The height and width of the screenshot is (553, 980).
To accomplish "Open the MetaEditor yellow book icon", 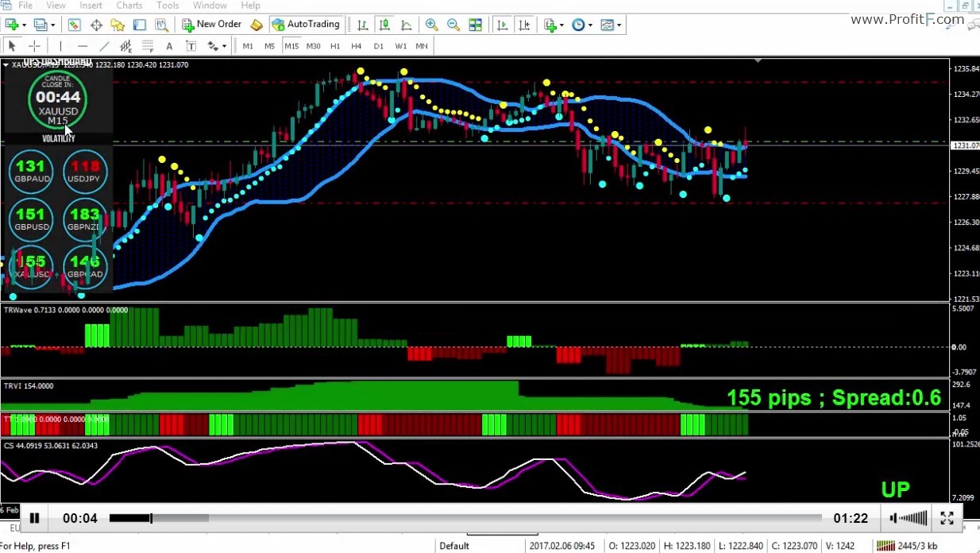I will pyautogui.click(x=257, y=25).
